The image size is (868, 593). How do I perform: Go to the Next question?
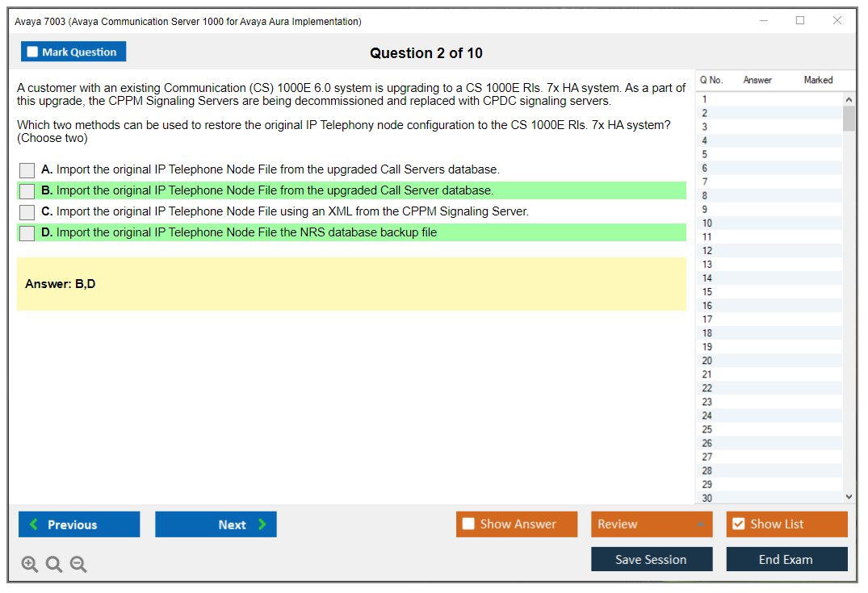click(216, 524)
